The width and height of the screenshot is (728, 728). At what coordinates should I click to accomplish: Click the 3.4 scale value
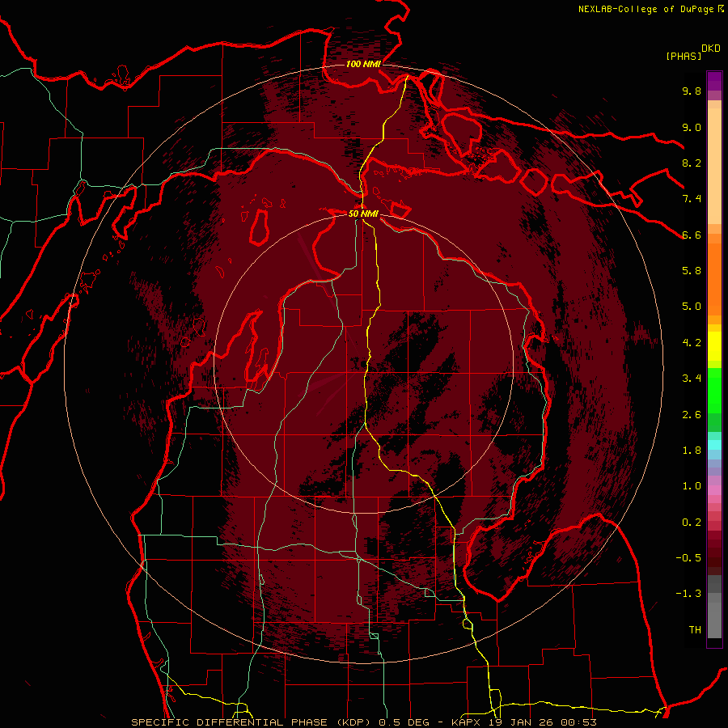[x=692, y=379]
